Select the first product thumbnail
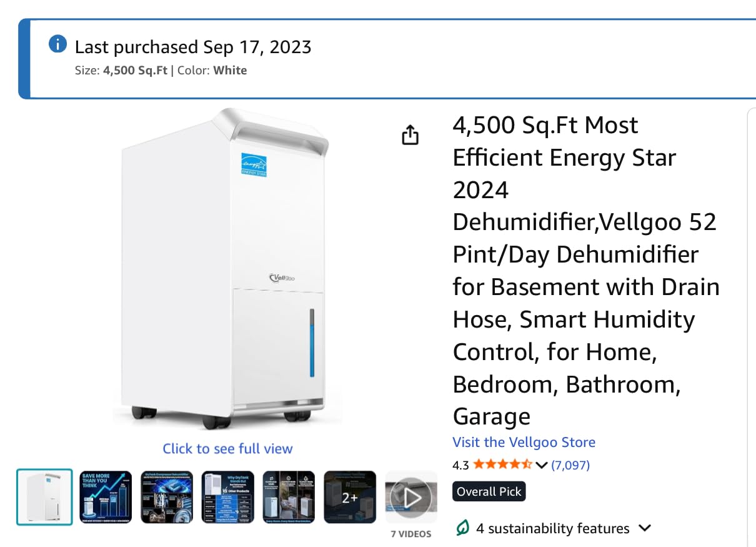 (44, 496)
